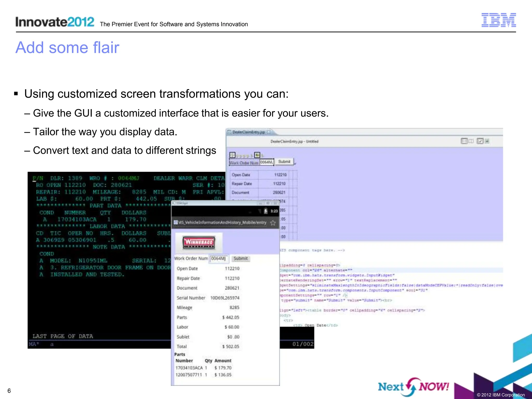Screen dimensions: 532x399
Task: Select 'Document' label in design view table
Action: (240, 192)
